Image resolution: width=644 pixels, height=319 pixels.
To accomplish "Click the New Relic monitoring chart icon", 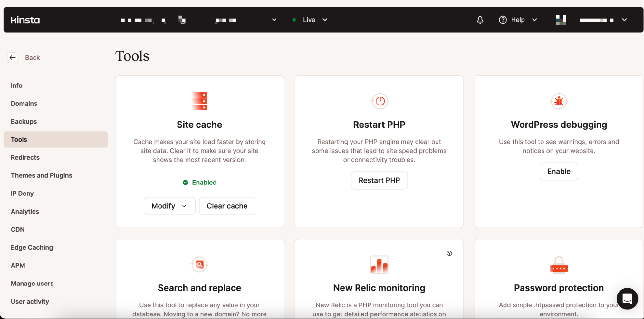I will [379, 264].
